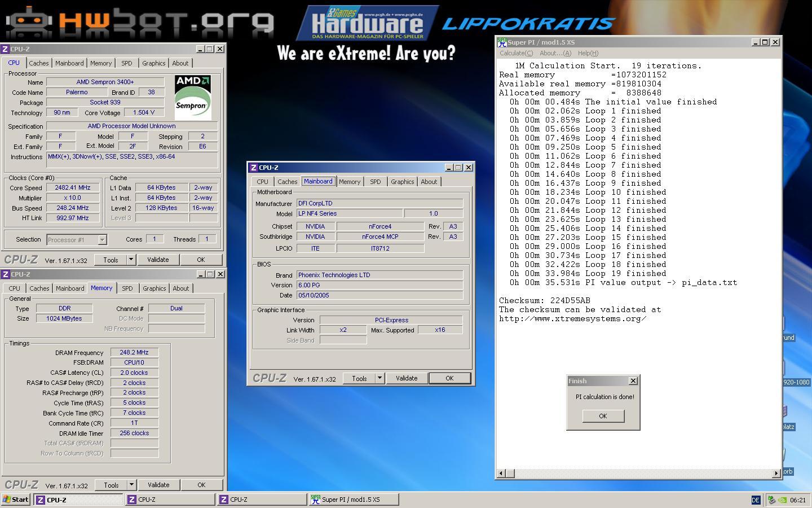Click motherboard model field LP NF4 Series
The image size is (812, 508).
pos(350,213)
